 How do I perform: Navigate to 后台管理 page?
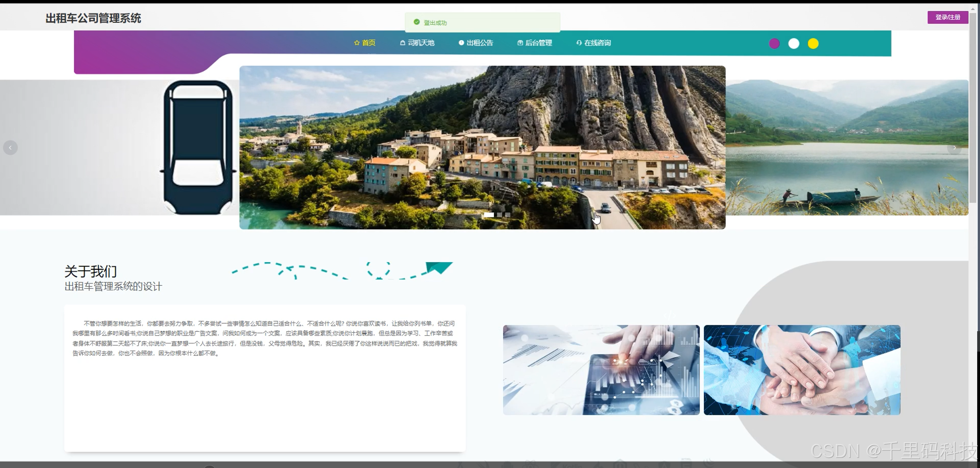coord(538,43)
